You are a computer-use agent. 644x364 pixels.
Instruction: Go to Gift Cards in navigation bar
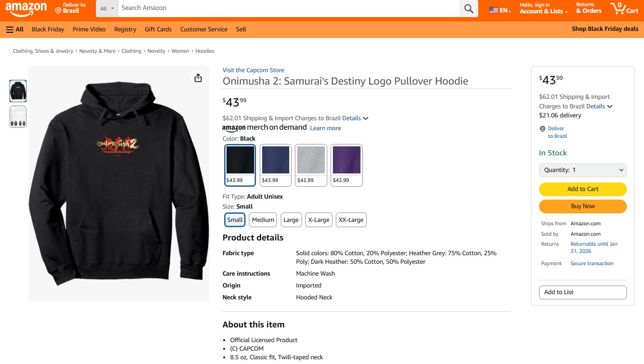(158, 29)
